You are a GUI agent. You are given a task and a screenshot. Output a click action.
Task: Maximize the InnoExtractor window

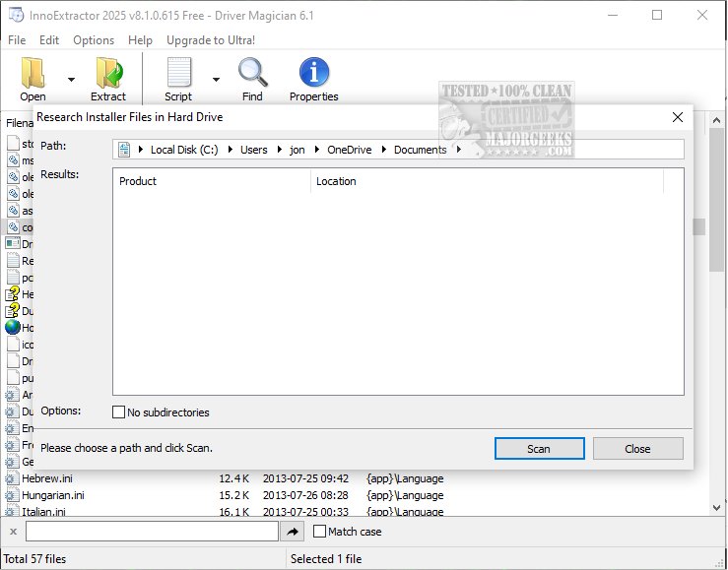click(657, 16)
